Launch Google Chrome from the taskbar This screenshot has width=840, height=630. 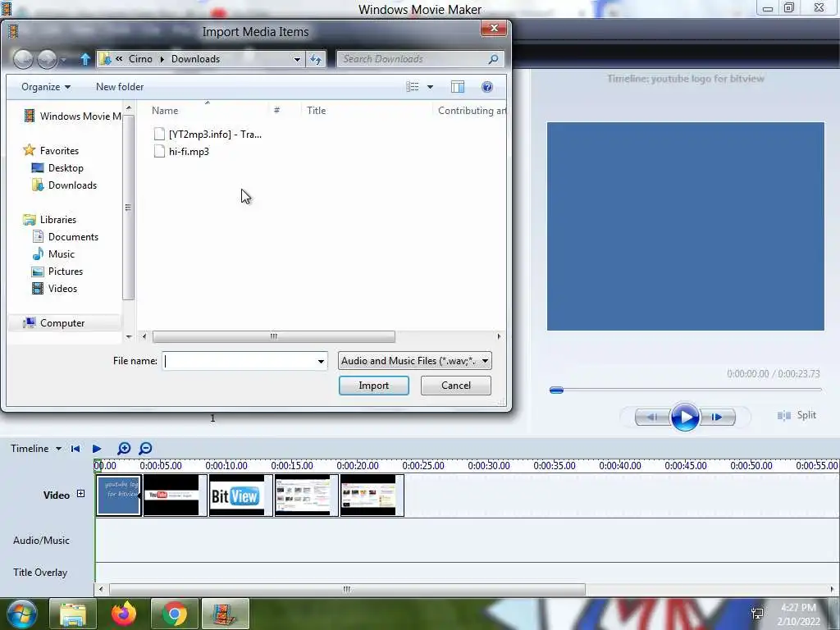point(174,614)
